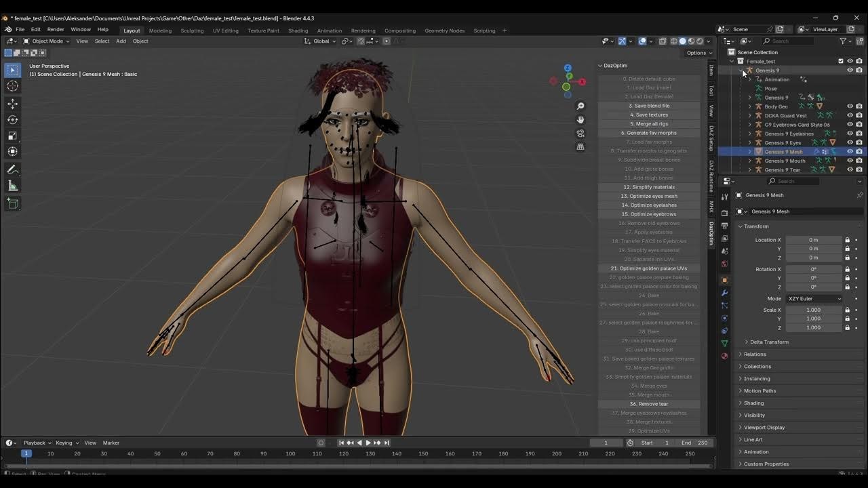868x488 pixels.
Task: Open the Object Mode dropdown
Action: coord(46,41)
